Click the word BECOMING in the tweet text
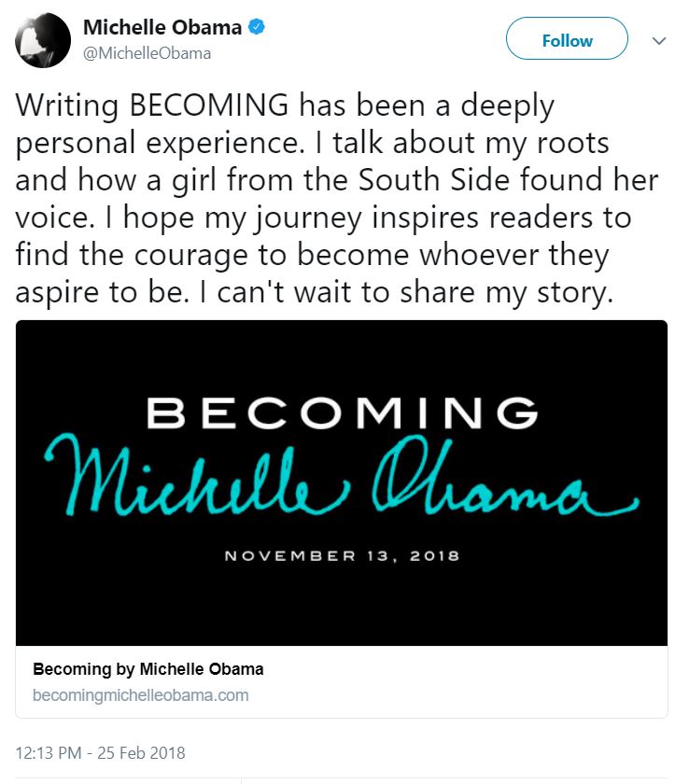This screenshot has width=689, height=784. pos(209,105)
